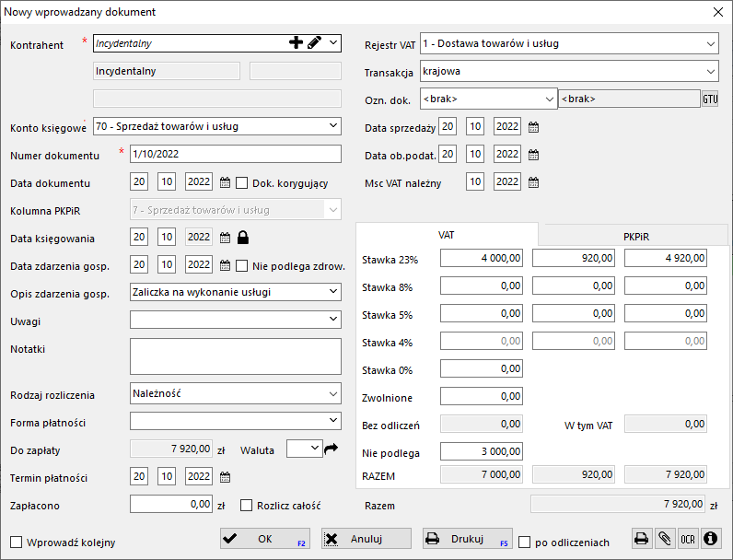Click into the Numer dokumentu field
The height and width of the screenshot is (560, 733).
[x=235, y=154]
